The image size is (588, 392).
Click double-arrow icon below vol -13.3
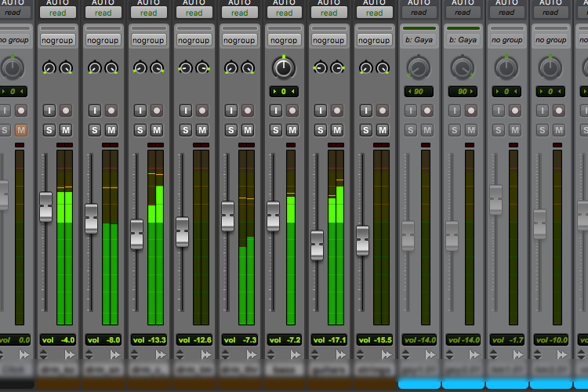(x=161, y=354)
